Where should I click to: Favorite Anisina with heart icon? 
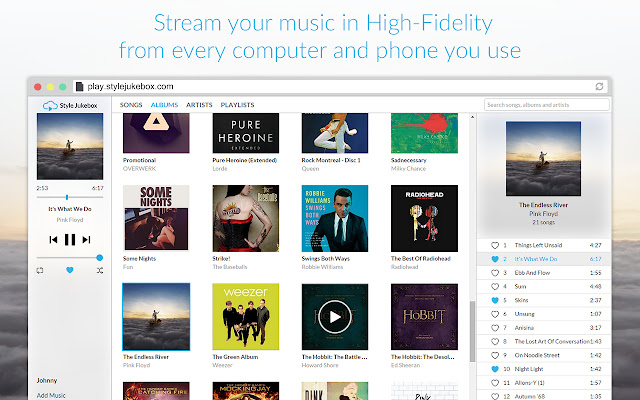[495, 328]
